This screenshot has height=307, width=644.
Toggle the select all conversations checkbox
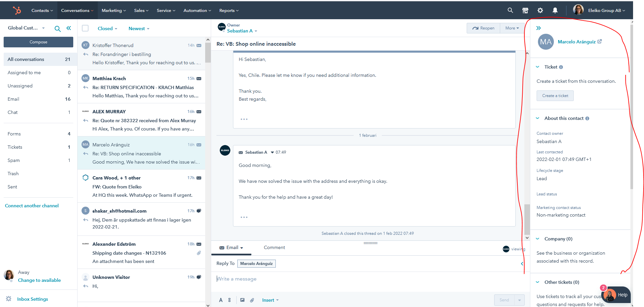pos(85,28)
